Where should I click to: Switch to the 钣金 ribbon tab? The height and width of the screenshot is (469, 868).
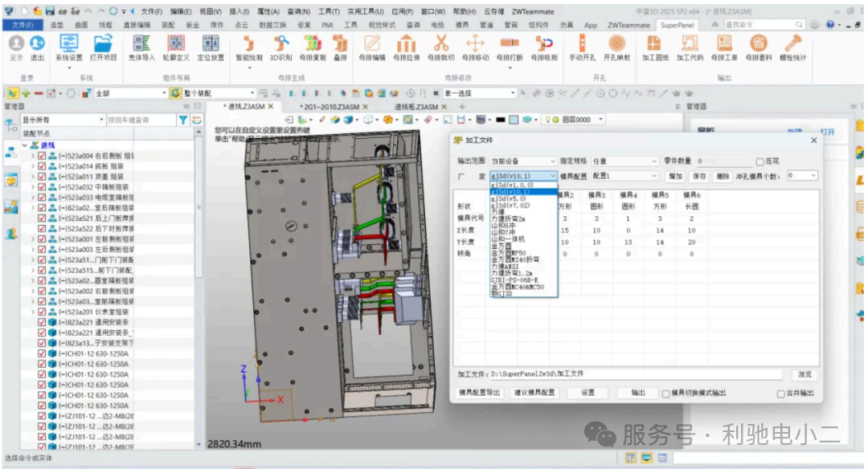tap(193, 26)
